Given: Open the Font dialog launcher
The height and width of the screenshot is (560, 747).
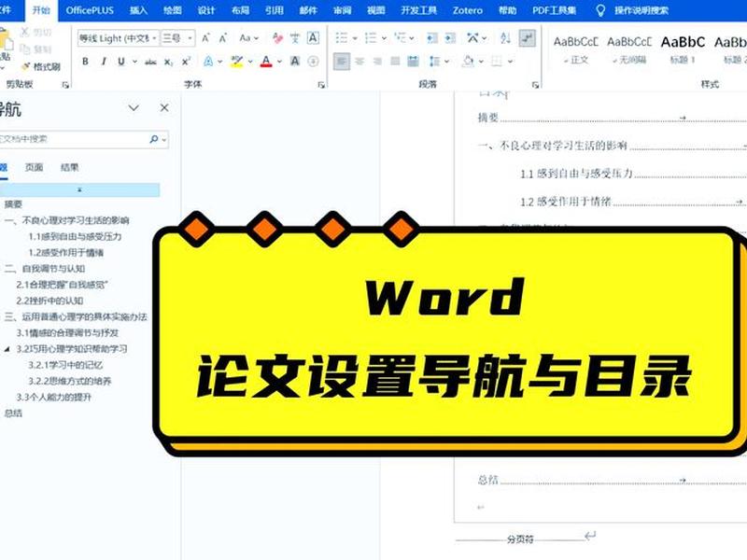Looking at the screenshot, I should [321, 85].
